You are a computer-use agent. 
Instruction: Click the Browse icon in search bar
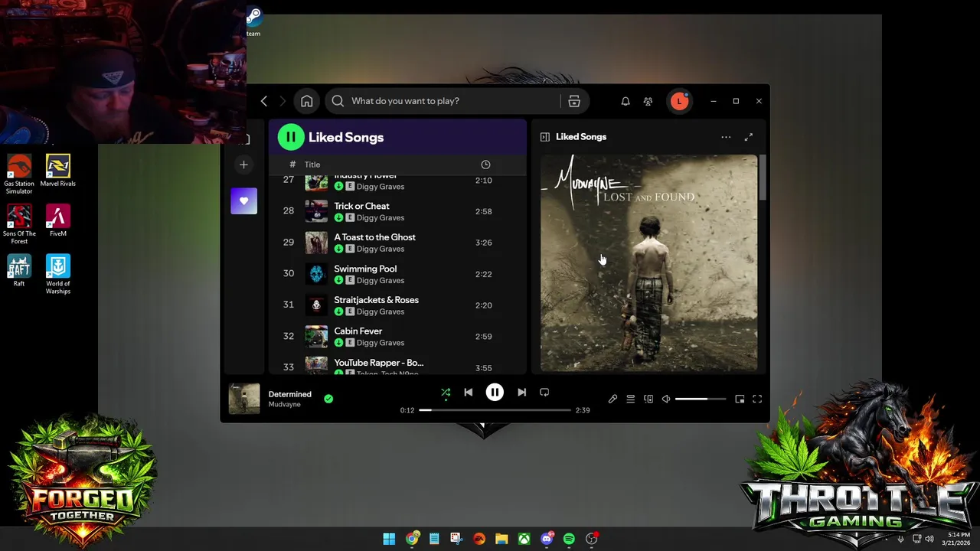(574, 101)
